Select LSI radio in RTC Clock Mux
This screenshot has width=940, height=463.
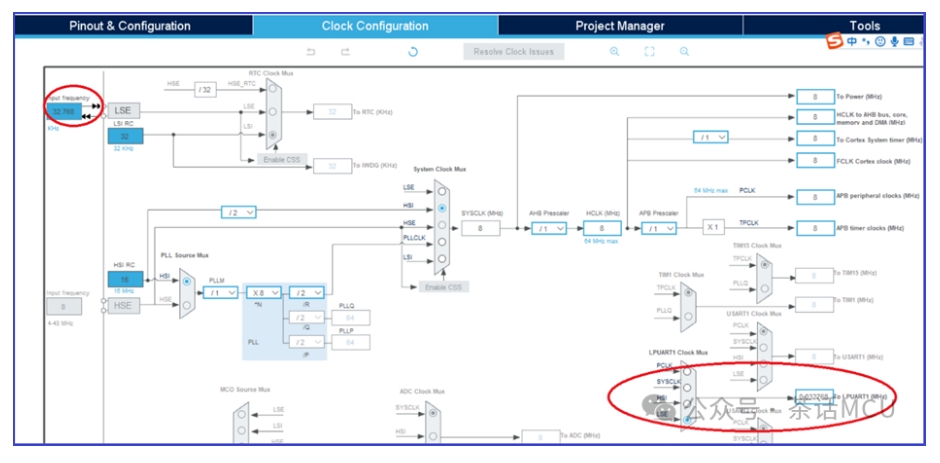274,133
